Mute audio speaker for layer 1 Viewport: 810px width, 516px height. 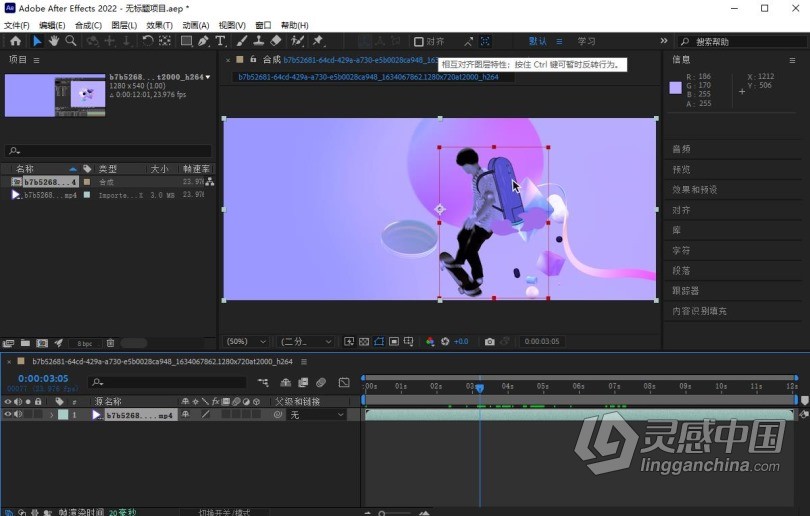18,414
